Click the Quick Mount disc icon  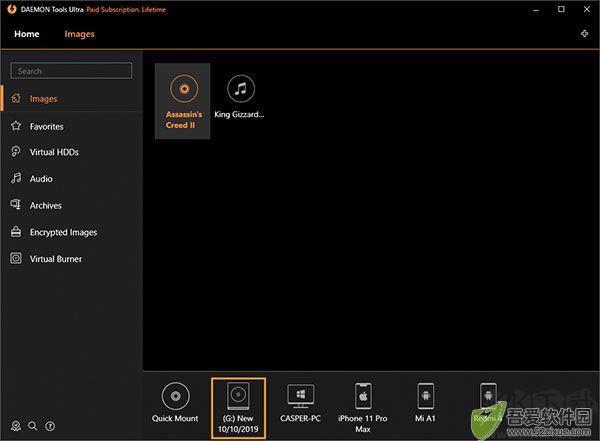(x=176, y=396)
